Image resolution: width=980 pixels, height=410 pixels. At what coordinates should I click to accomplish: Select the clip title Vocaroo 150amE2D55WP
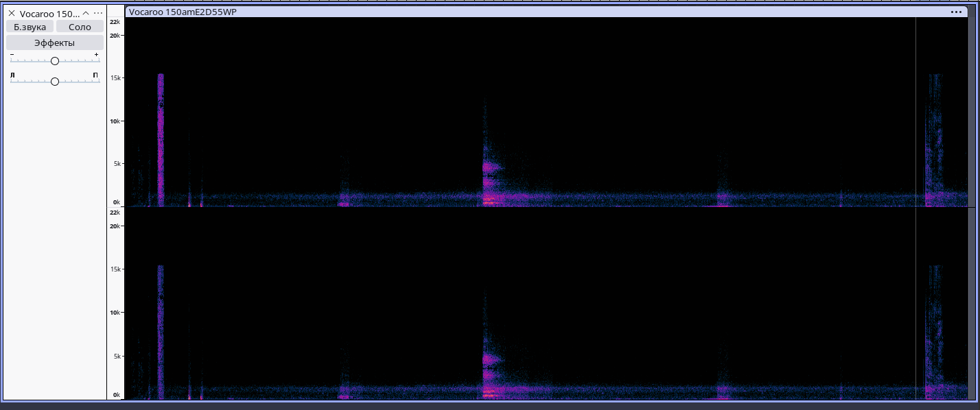point(183,12)
